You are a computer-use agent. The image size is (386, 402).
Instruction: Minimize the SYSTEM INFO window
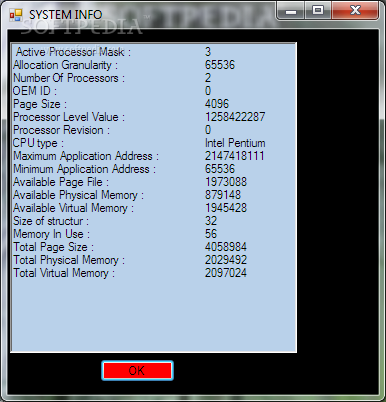pyautogui.click(x=291, y=11)
